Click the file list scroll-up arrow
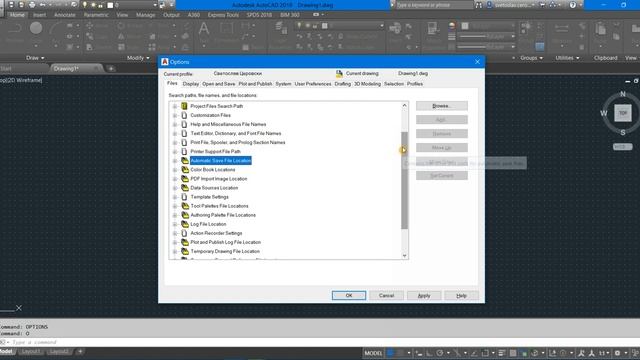The width and height of the screenshot is (640, 360). click(404, 105)
